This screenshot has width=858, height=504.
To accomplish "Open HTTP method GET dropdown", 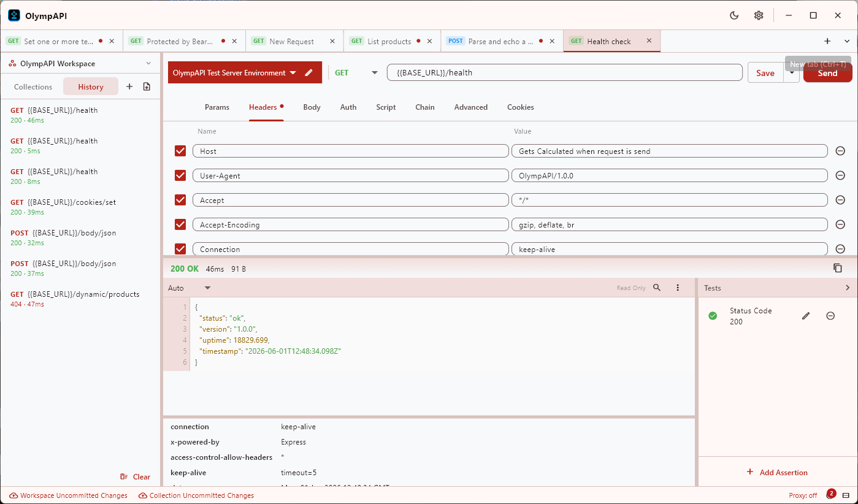I will pyautogui.click(x=356, y=72).
